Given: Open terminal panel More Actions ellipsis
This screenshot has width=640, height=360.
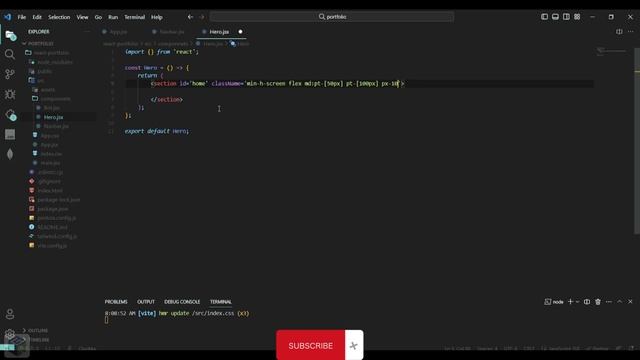Looking at the screenshot, I should [x=609, y=302].
